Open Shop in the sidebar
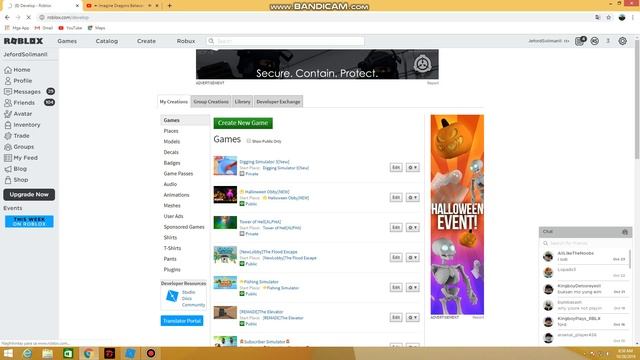Viewport: 640px width, 360px height. pyautogui.click(x=16, y=180)
